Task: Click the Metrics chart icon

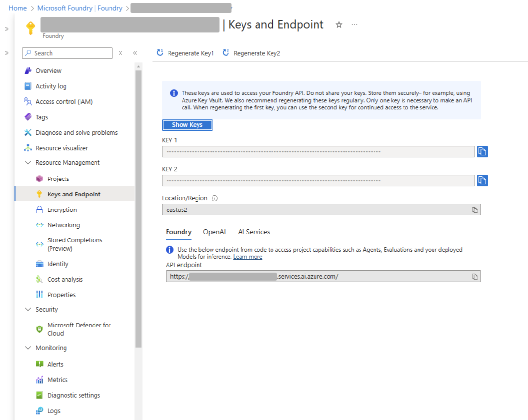Action: point(39,380)
